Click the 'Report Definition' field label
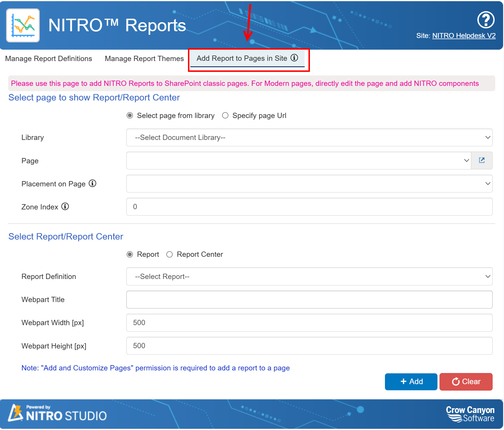 coord(49,277)
